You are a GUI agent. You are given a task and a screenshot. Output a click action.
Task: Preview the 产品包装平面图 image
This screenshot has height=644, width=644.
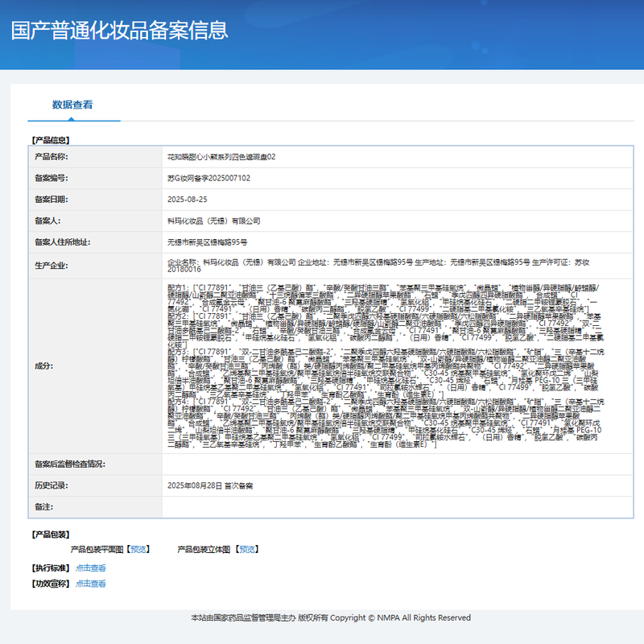click(x=139, y=549)
